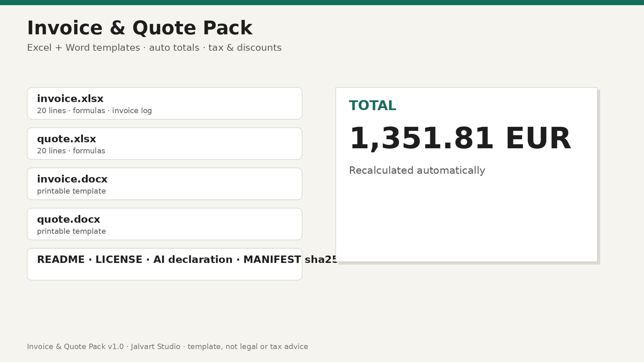The width and height of the screenshot is (644, 362).
Task: Click the printable template text under invoice.docx
Action: [71, 191]
